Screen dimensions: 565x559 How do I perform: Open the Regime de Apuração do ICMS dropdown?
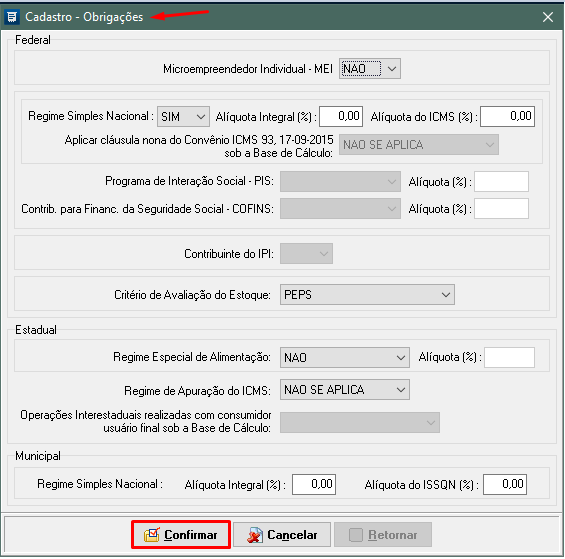click(x=344, y=390)
